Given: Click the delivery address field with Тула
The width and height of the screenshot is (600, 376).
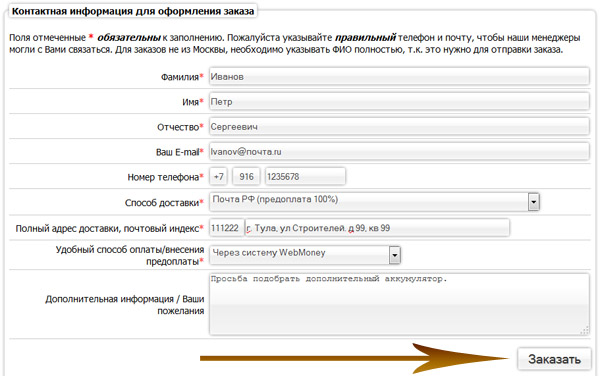Looking at the screenshot, I should [377, 228].
